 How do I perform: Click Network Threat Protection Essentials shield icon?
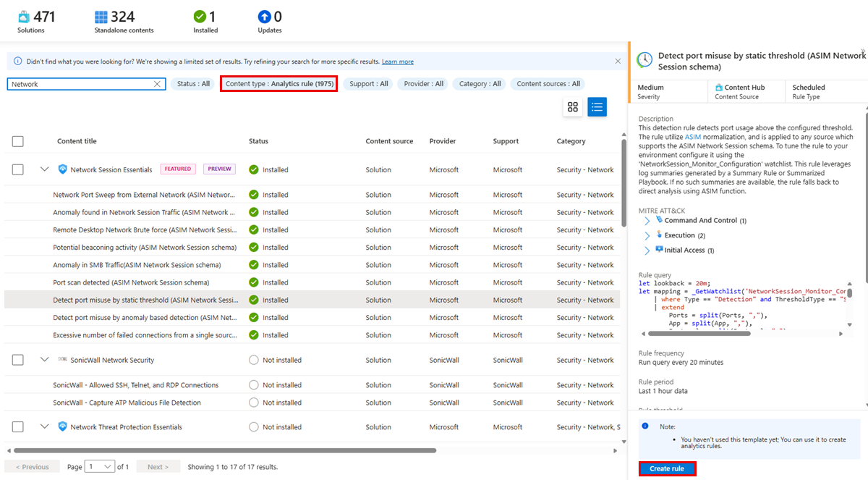tap(63, 427)
